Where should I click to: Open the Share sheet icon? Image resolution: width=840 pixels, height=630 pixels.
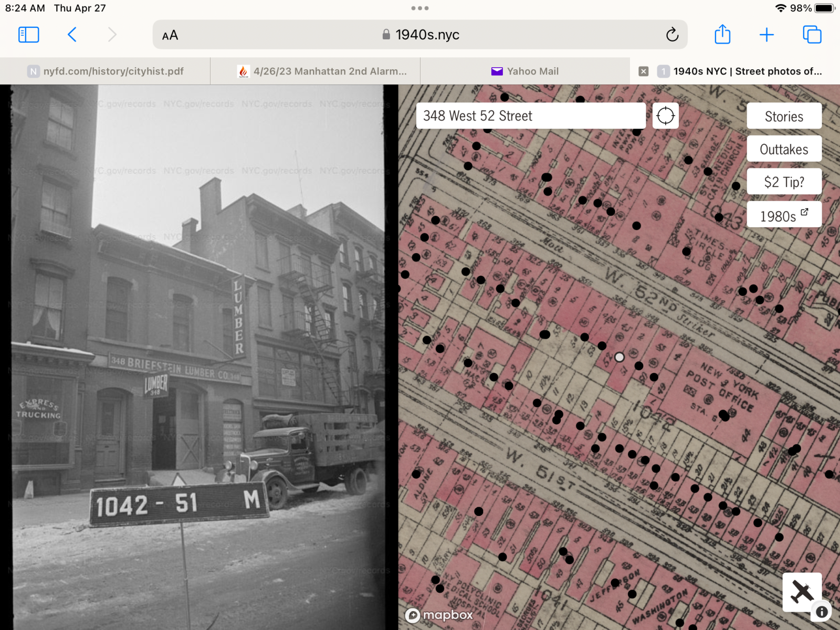[x=722, y=35]
